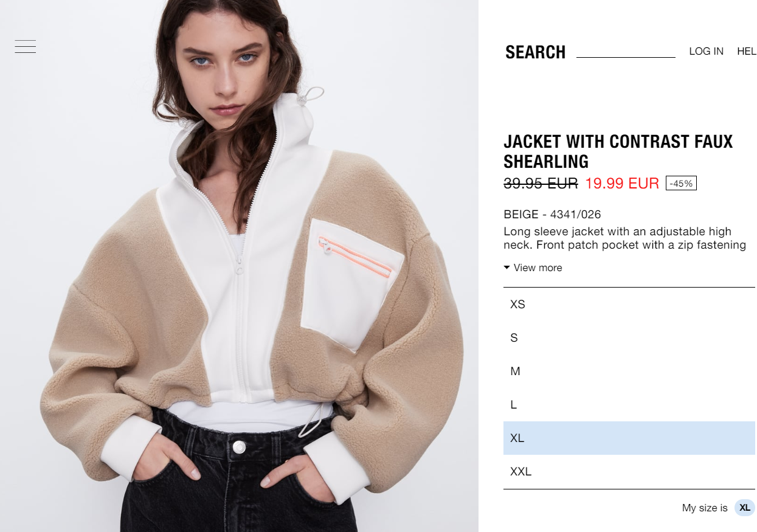This screenshot has height=532, width=757.
Task: Click the triangle beside View more
Action: tap(507, 268)
